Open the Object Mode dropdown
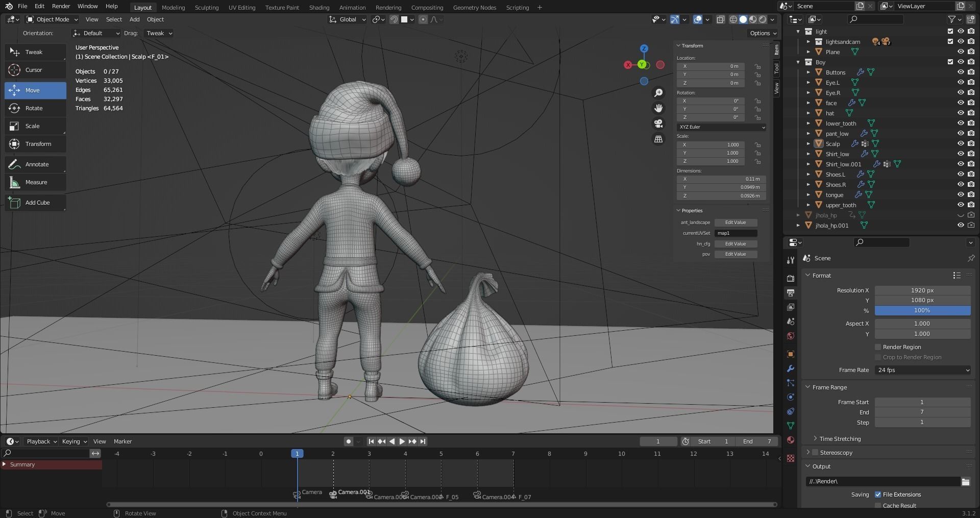 click(x=52, y=19)
